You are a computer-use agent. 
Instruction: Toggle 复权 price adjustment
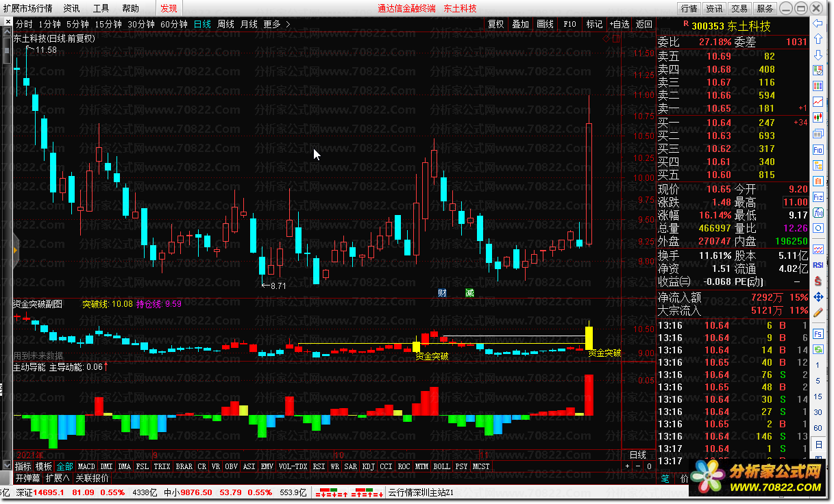pos(496,24)
